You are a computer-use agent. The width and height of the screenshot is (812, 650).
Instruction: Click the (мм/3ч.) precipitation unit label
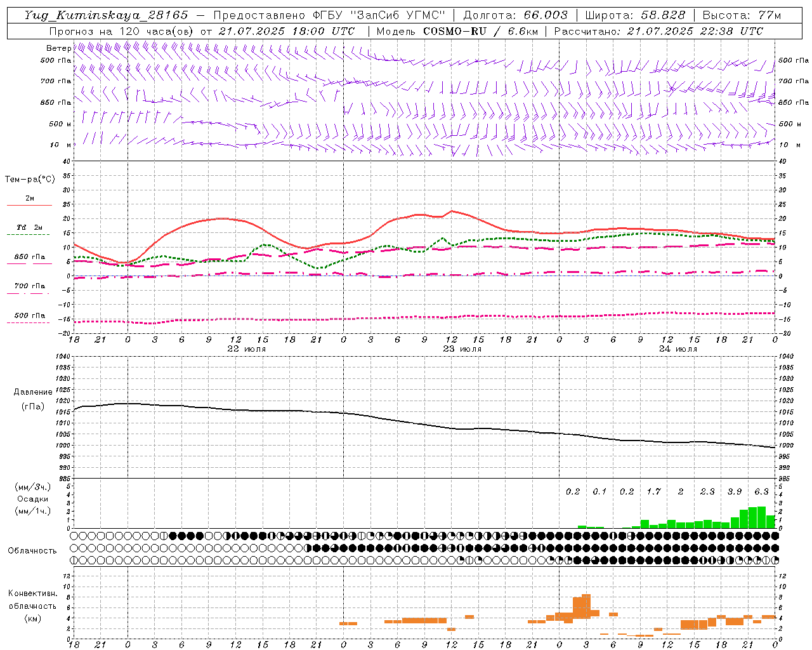(32, 487)
